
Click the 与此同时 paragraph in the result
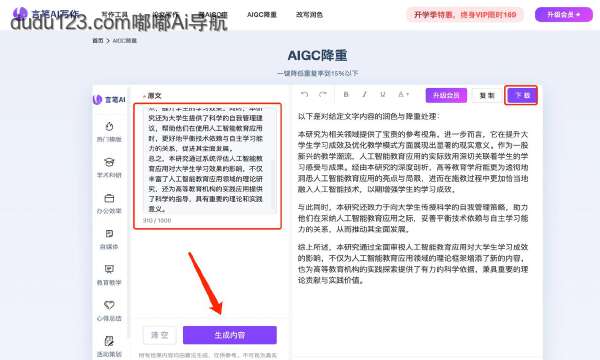413,218
